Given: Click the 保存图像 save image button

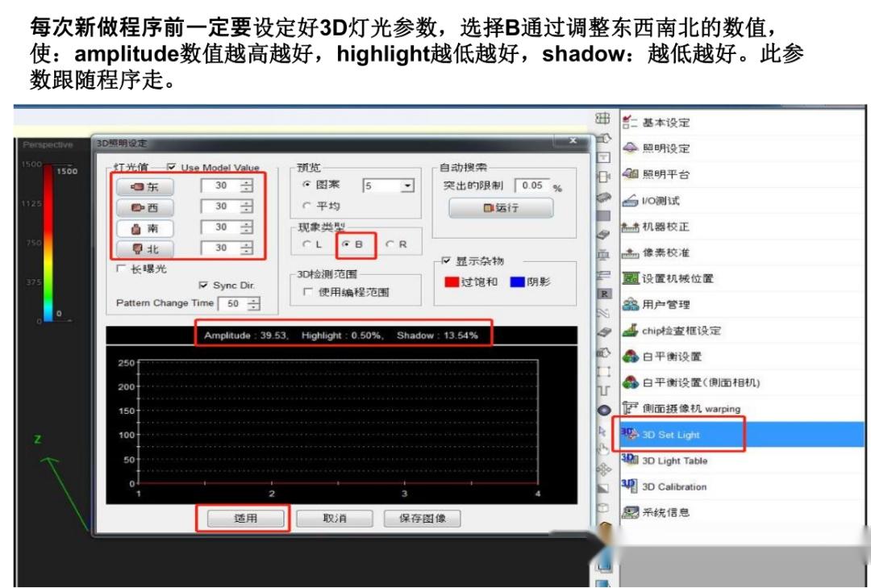Looking at the screenshot, I should pos(422,519).
